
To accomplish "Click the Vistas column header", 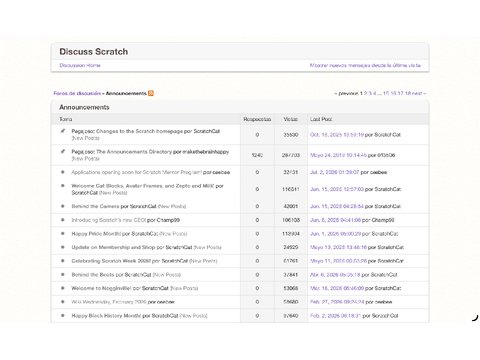I will click(291, 119).
